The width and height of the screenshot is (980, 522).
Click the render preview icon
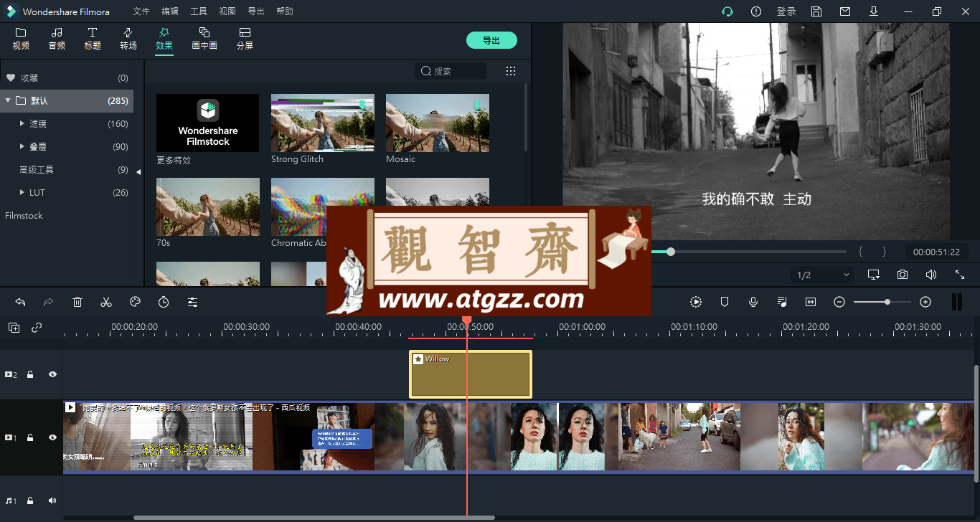696,302
